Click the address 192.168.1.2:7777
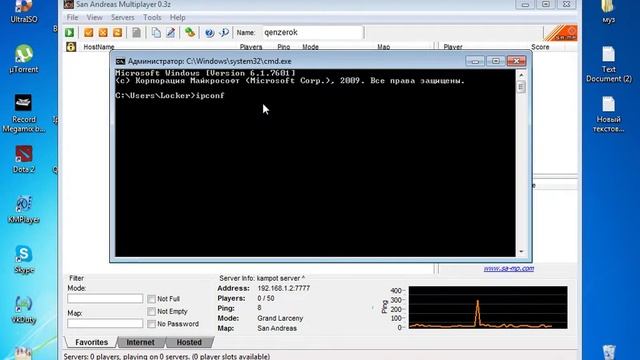The image size is (640, 360). [284, 288]
